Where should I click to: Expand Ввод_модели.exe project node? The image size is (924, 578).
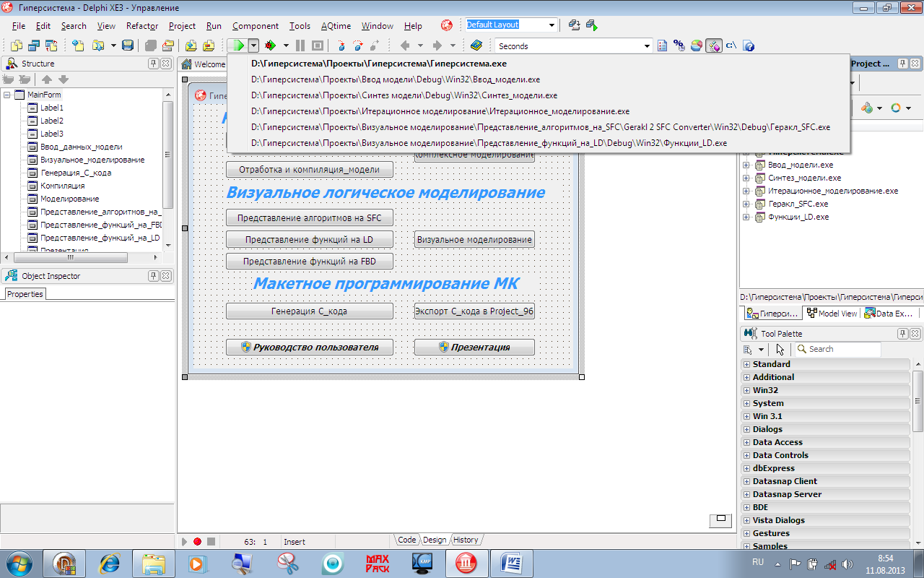tap(746, 165)
